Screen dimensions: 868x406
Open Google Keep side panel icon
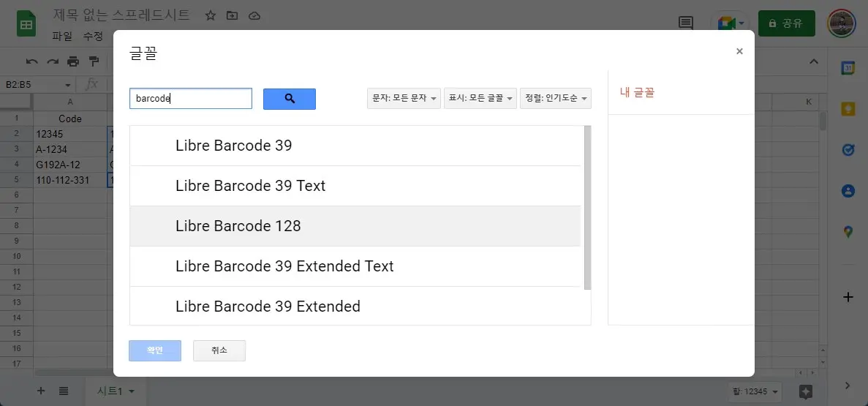[848, 108]
